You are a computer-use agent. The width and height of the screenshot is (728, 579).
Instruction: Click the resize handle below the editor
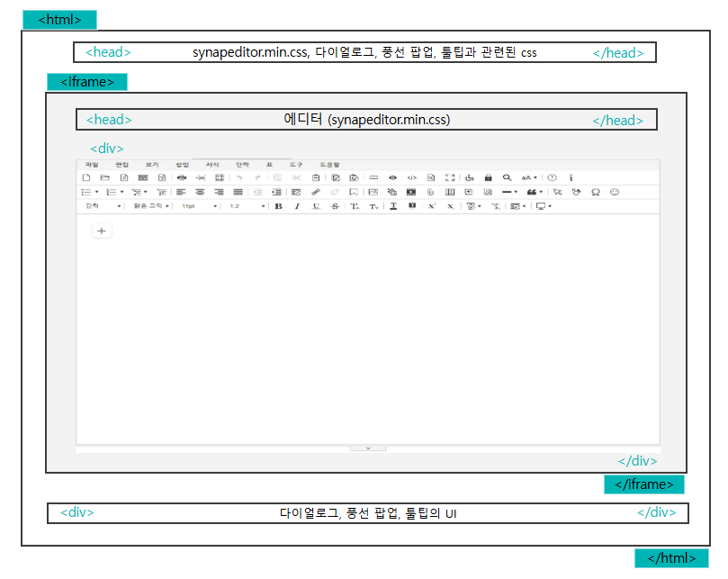point(367,448)
